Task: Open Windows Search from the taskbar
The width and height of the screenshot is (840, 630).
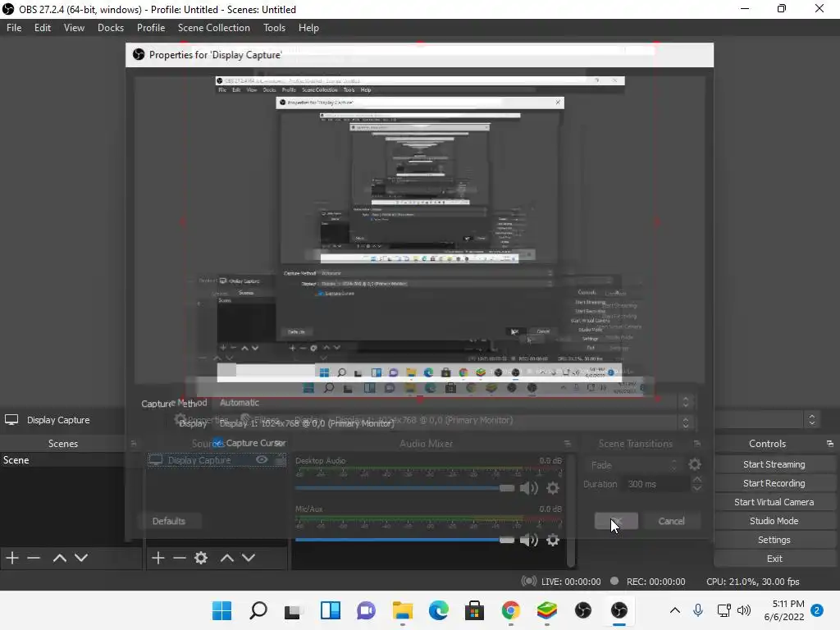Action: (258, 610)
